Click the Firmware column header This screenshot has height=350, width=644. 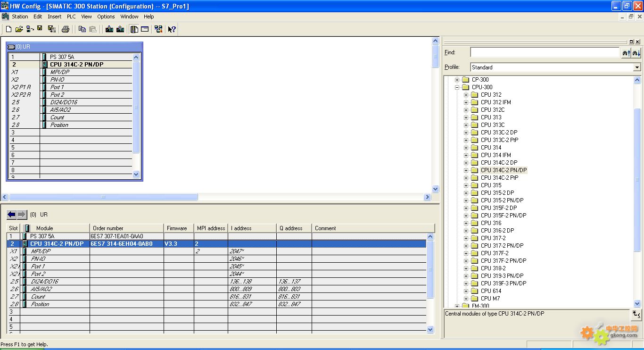[x=179, y=228]
